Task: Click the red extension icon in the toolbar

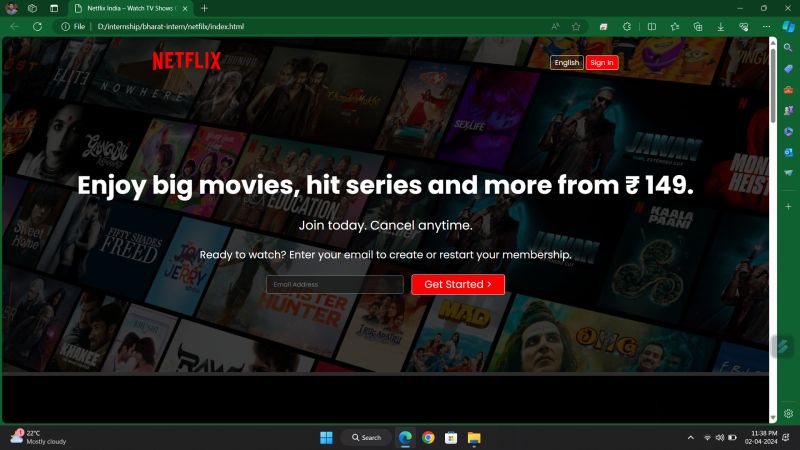Action: tap(604, 27)
